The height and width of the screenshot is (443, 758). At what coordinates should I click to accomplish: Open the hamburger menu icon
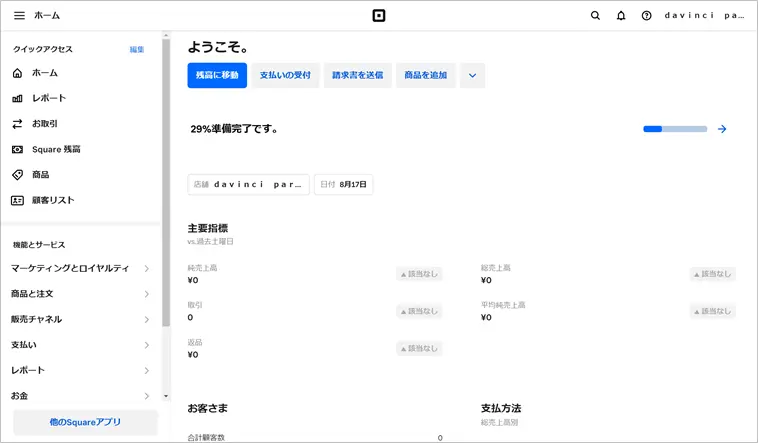pyautogui.click(x=19, y=16)
